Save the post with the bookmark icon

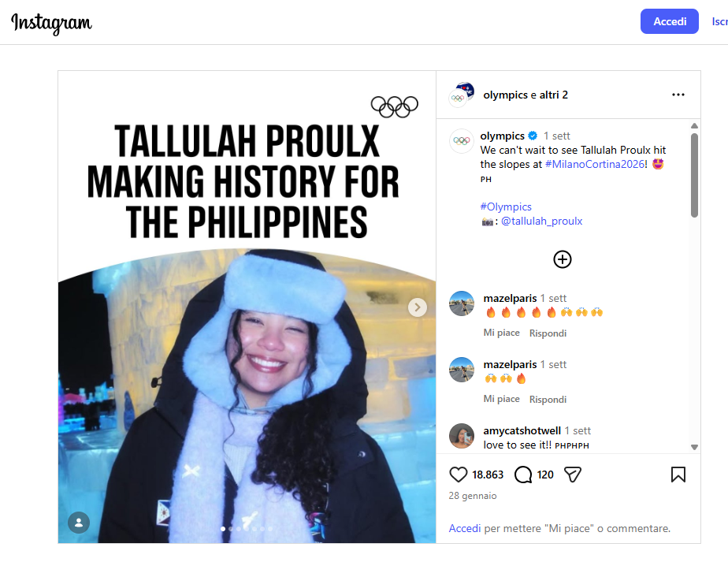(x=678, y=475)
